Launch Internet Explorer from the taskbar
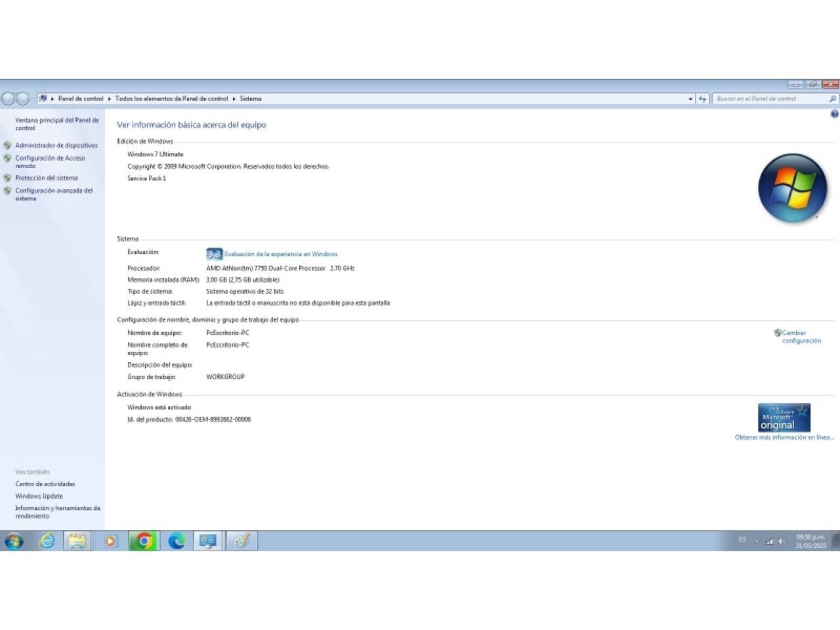Screen dimensions: 840x630 [47, 541]
